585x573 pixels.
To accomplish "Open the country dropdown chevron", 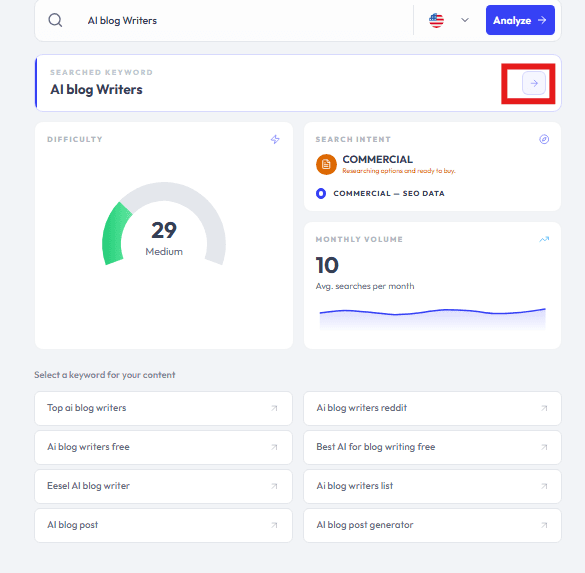I will (x=465, y=20).
